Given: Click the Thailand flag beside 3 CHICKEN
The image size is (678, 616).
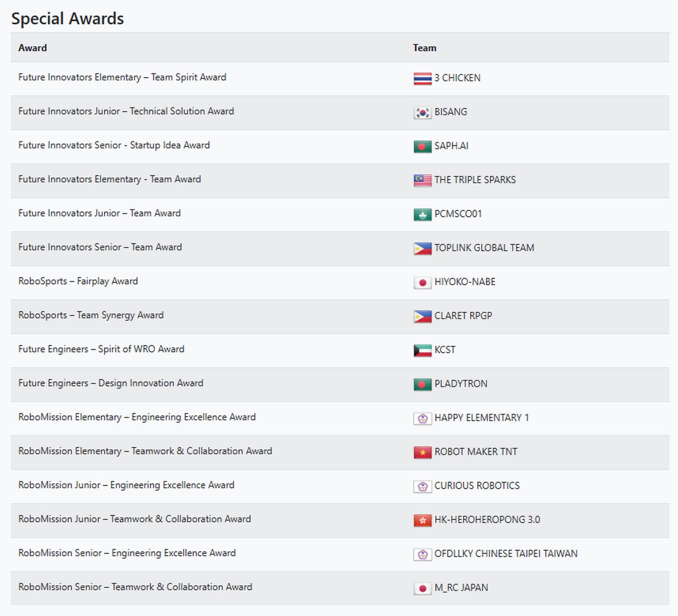Looking at the screenshot, I should (423, 78).
